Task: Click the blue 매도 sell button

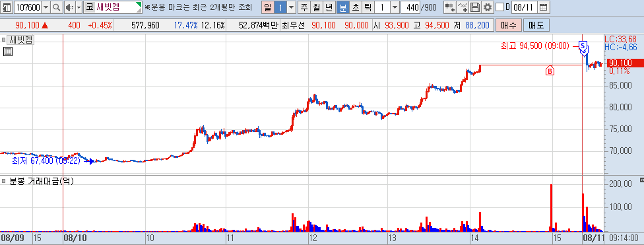Action: tap(536, 25)
